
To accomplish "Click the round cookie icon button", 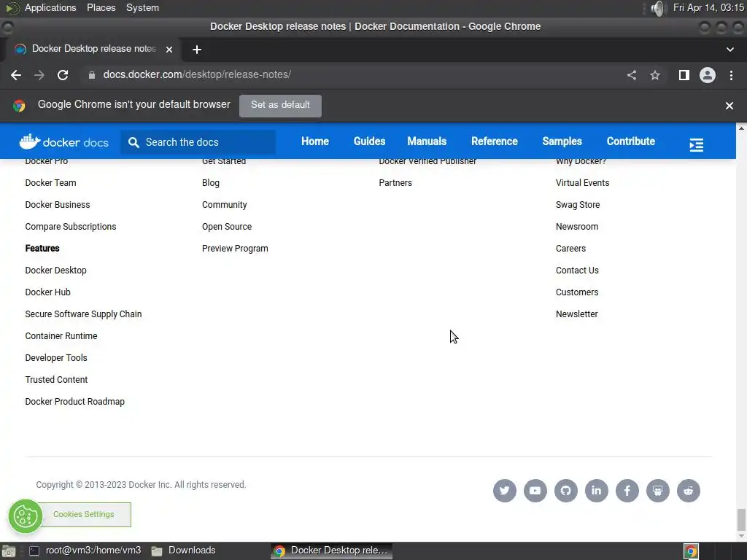I will click(x=26, y=516).
